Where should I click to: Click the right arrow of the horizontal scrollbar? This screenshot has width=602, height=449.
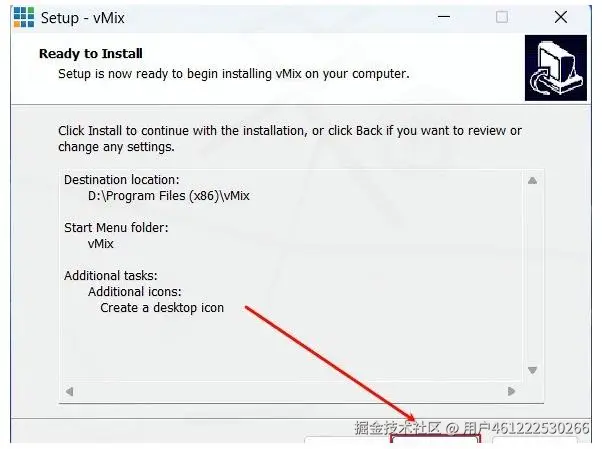511,391
